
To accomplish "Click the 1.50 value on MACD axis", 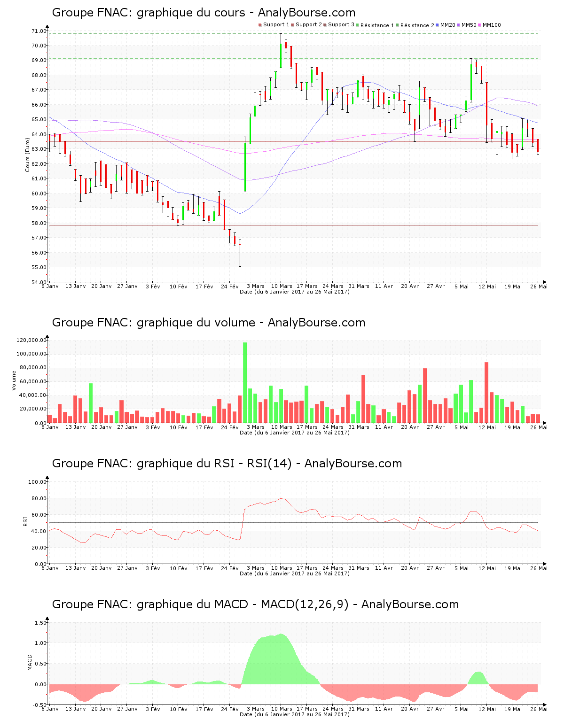I will [41, 623].
